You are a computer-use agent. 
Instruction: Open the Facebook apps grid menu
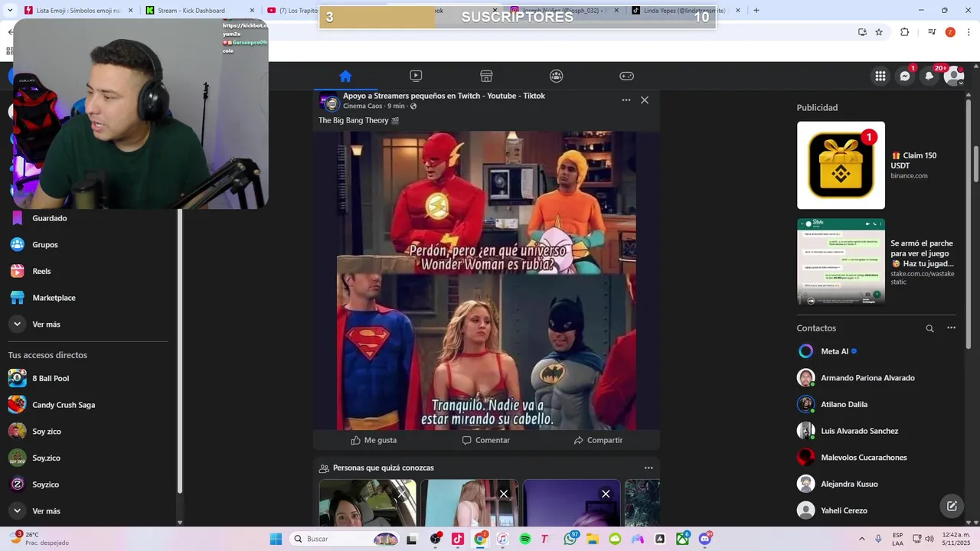(880, 76)
